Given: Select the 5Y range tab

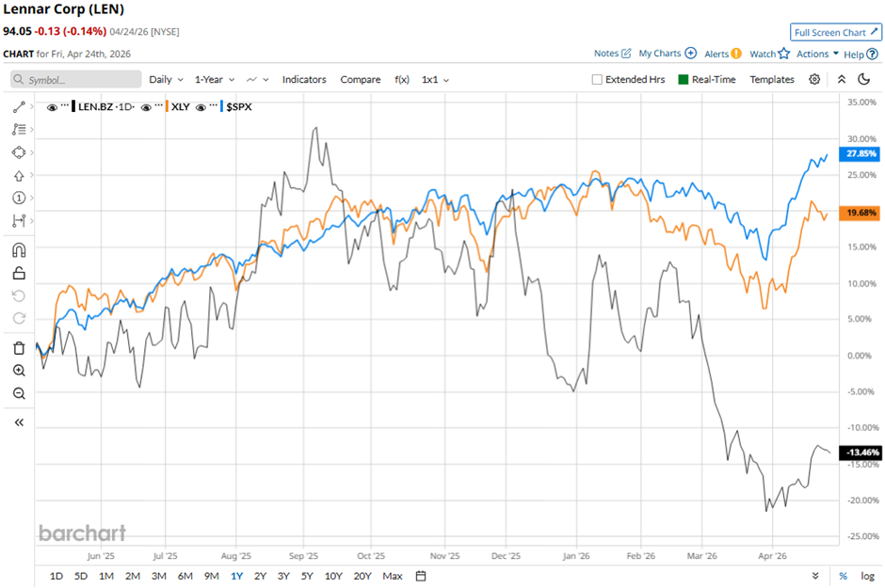Looking at the screenshot, I should (x=307, y=576).
